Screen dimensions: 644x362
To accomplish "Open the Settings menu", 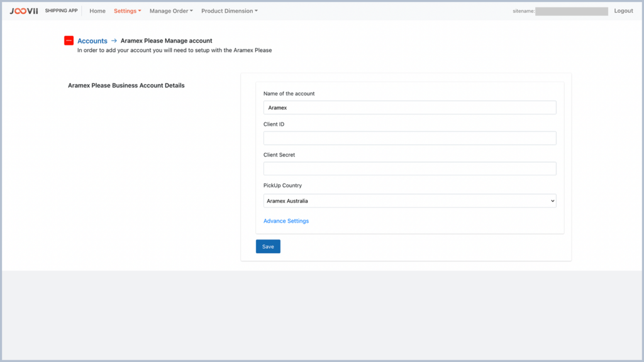I will coord(126,11).
